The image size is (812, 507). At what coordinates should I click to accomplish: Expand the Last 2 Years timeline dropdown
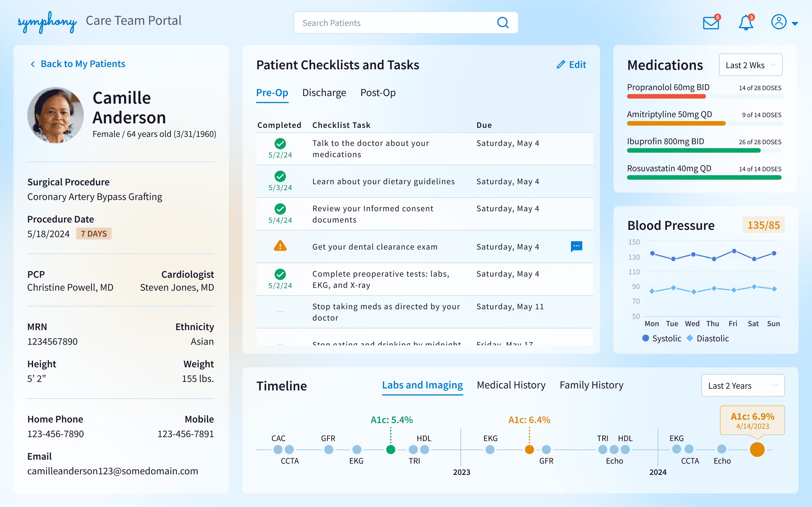[x=743, y=386]
